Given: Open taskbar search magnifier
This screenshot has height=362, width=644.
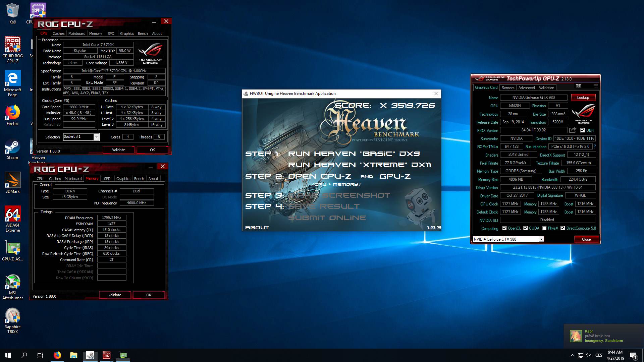Looking at the screenshot, I should 24,355.
